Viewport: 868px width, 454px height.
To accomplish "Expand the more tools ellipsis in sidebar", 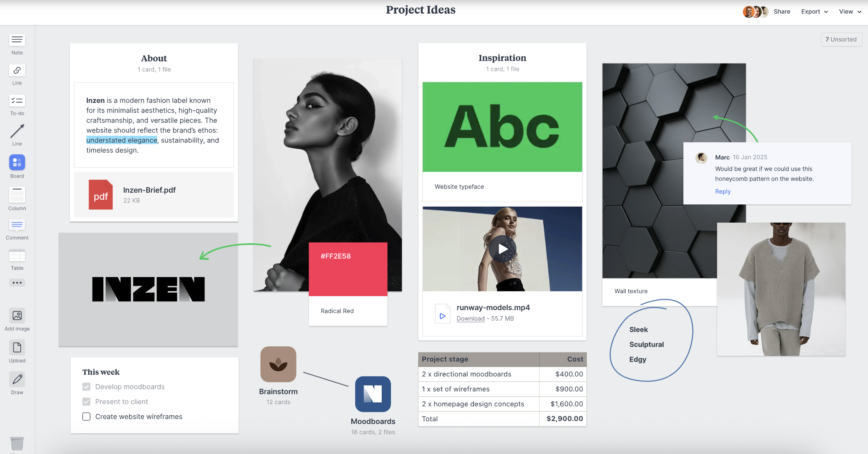I will pyautogui.click(x=17, y=282).
